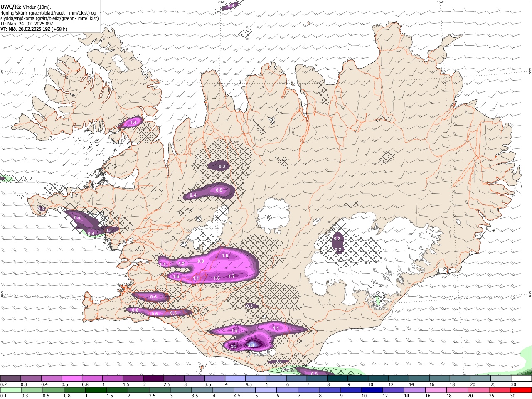Click the 0.9 snowfall value on the map
This screenshot has height=399, width=532.
(x=201, y=261)
